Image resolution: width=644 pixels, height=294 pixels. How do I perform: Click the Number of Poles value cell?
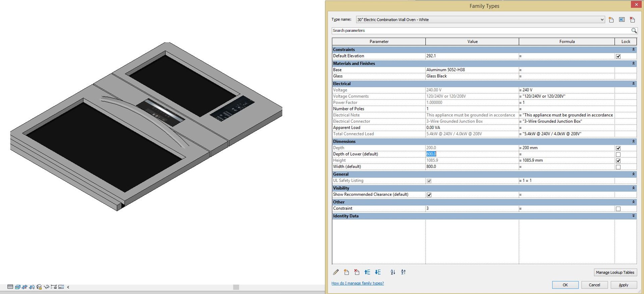point(472,109)
